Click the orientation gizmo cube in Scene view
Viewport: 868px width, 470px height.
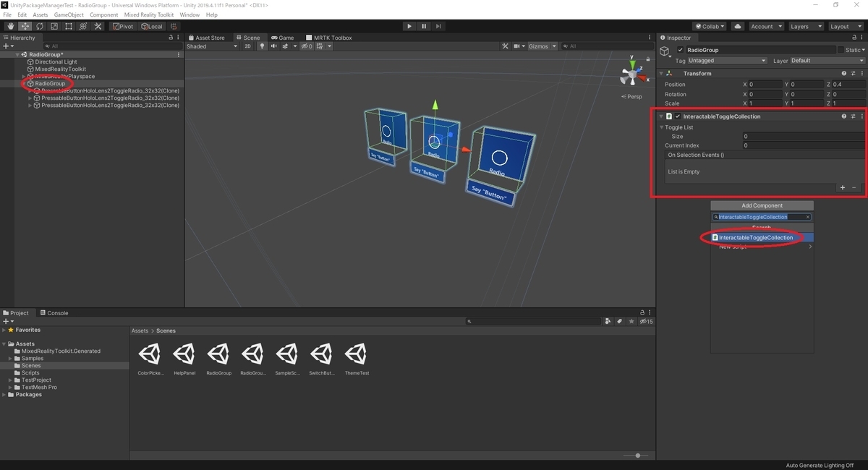[632, 74]
